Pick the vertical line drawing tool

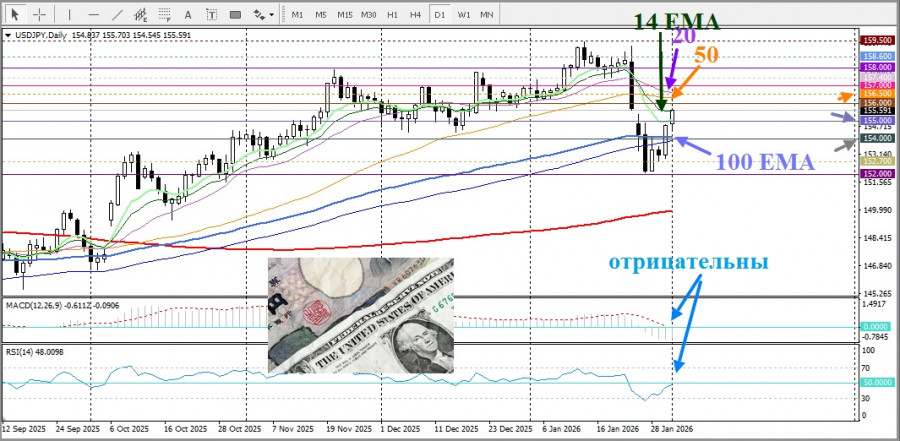pyautogui.click(x=69, y=15)
